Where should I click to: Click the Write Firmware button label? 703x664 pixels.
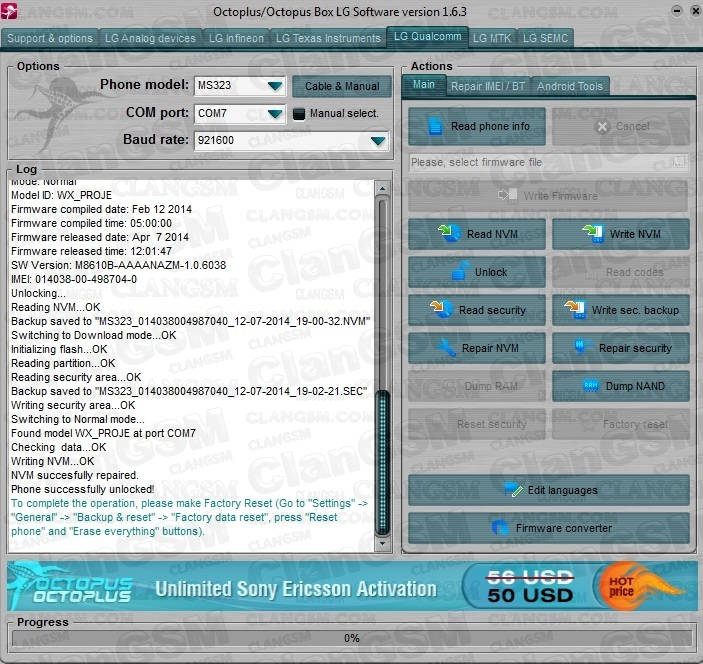point(560,196)
